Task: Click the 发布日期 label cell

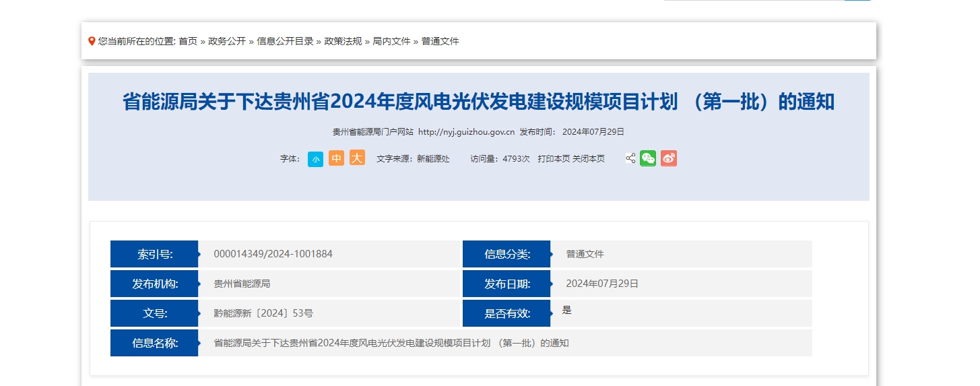Action: [507, 284]
